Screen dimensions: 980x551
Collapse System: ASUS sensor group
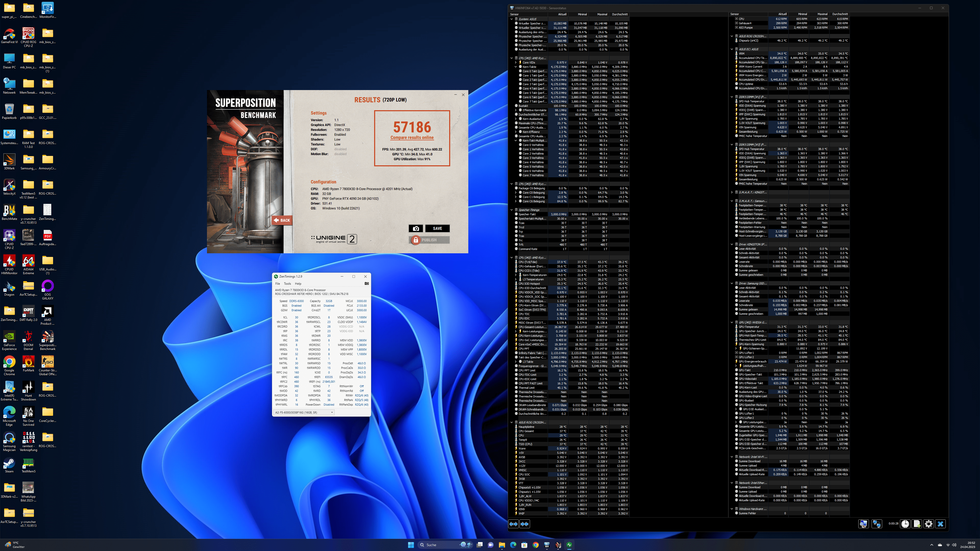pos(512,19)
